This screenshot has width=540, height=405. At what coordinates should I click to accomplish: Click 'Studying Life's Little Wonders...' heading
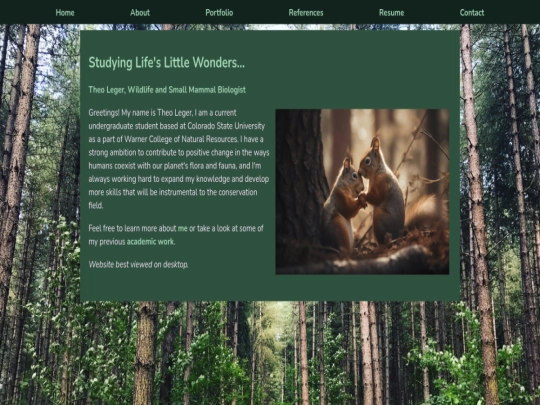[167, 63]
